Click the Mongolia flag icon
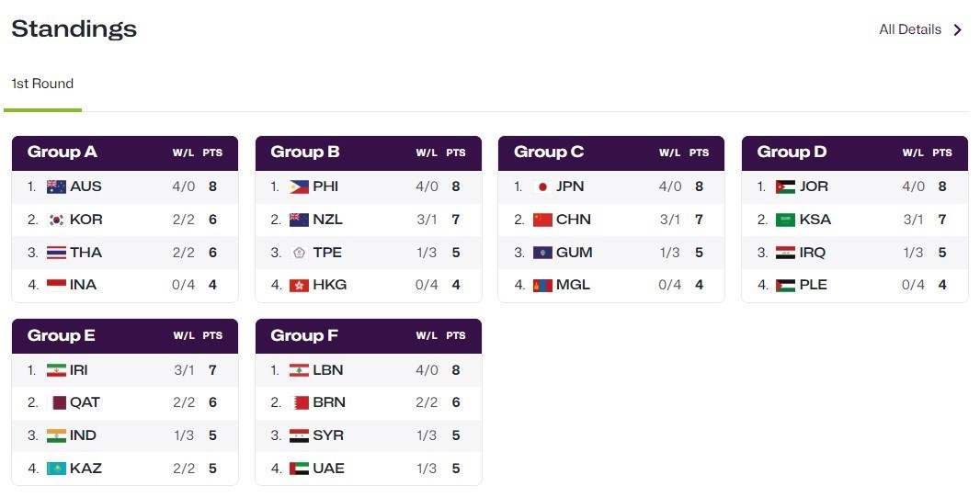Image resolution: width=980 pixels, height=497 pixels. (x=542, y=285)
